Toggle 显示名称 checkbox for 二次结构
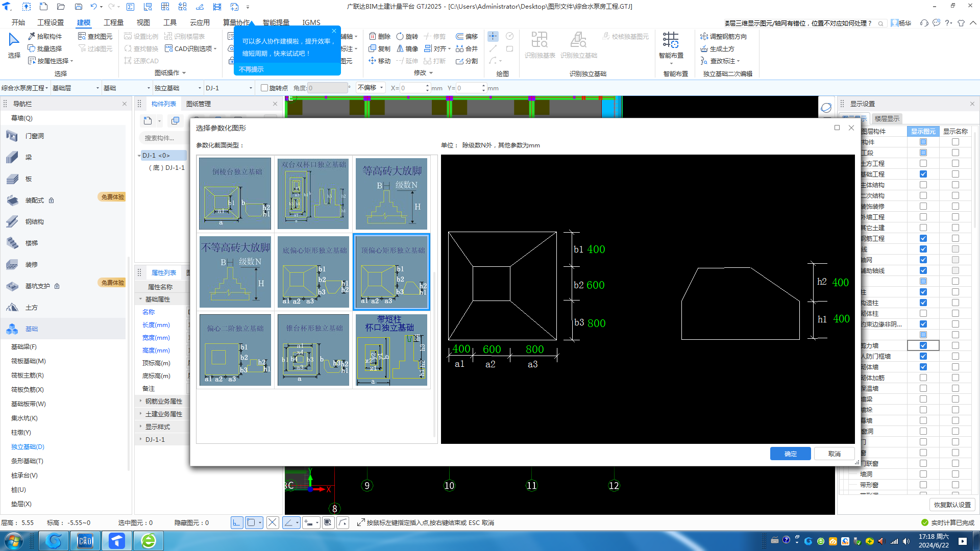 [955, 195]
